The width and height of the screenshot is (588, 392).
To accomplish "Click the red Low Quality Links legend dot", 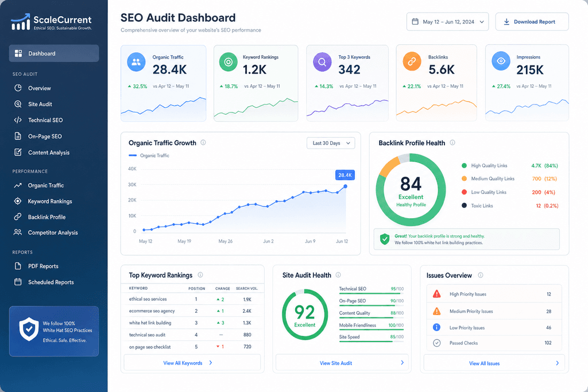I will [464, 192].
